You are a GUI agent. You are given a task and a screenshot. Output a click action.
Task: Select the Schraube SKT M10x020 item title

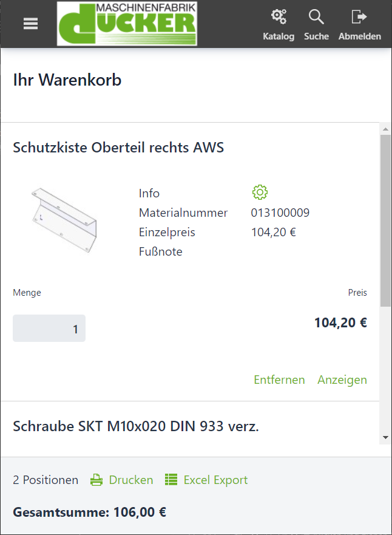136,426
